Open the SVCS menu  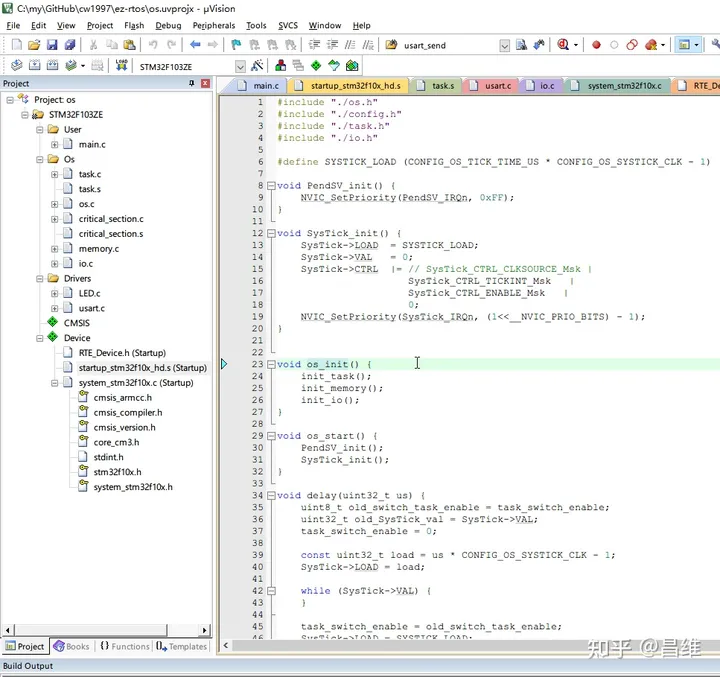coord(287,26)
